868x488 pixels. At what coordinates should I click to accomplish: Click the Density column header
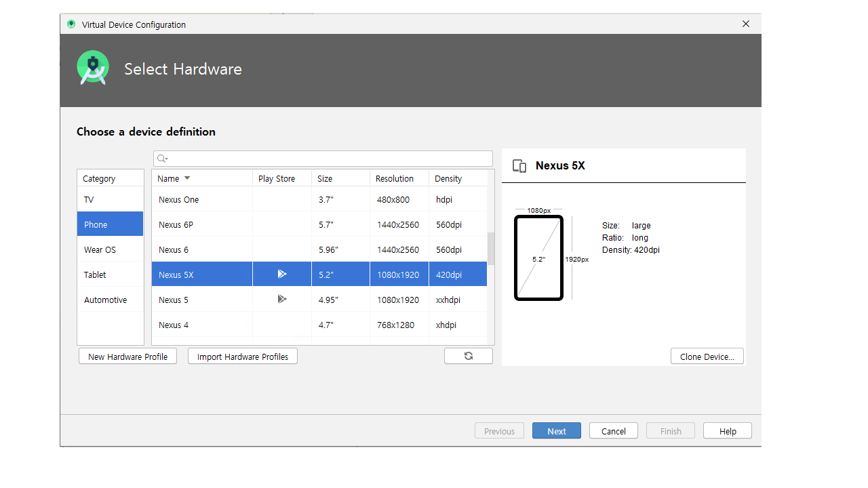click(448, 179)
